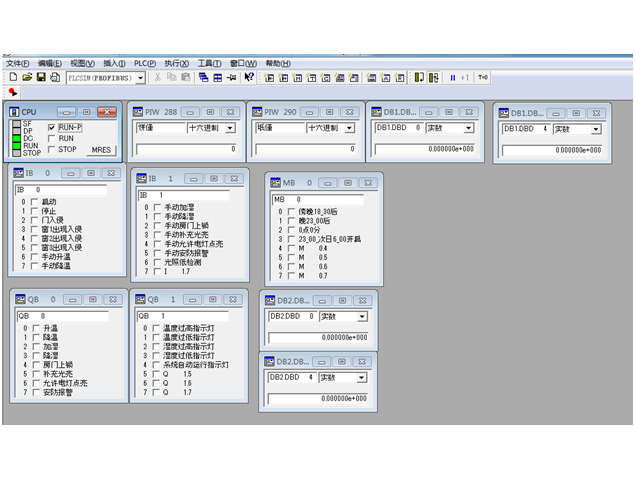Screen dimensions: 635x489
Task: Open the CPU accumulators window icon
Action: point(386,77)
